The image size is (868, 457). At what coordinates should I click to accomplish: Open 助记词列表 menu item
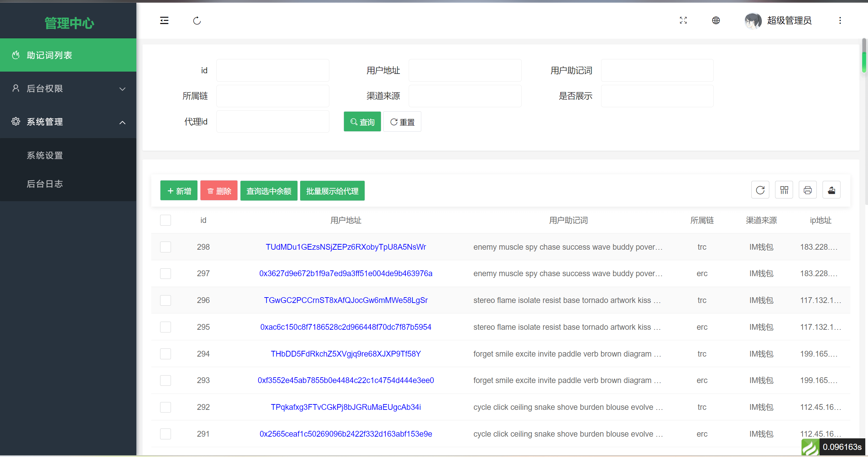pos(68,55)
